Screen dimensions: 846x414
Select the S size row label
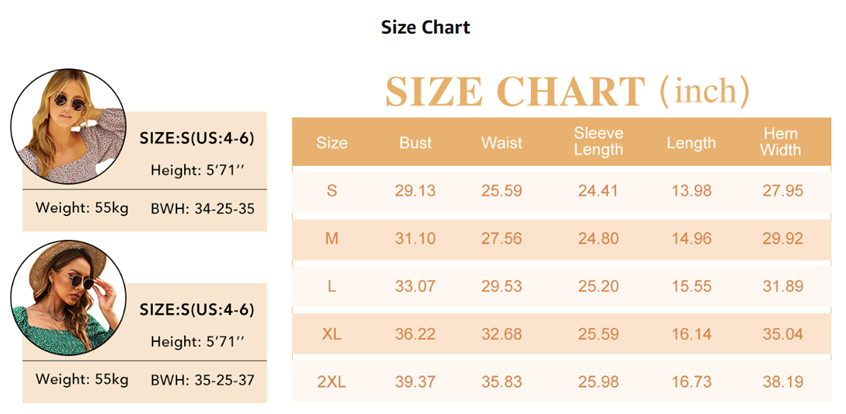pos(332,191)
